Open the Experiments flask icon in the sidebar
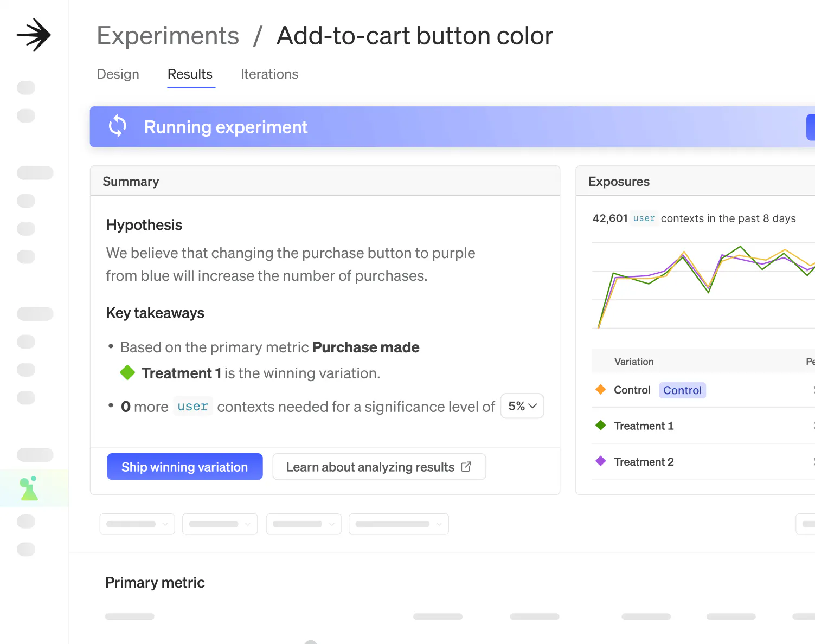 coord(29,488)
